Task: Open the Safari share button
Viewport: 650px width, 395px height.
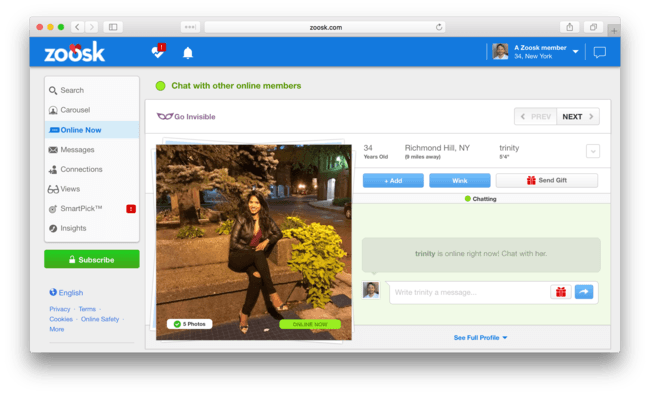Action: (x=570, y=27)
